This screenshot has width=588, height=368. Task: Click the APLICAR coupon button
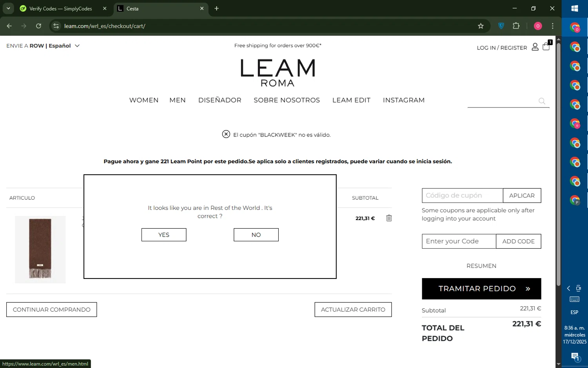pyautogui.click(x=522, y=195)
